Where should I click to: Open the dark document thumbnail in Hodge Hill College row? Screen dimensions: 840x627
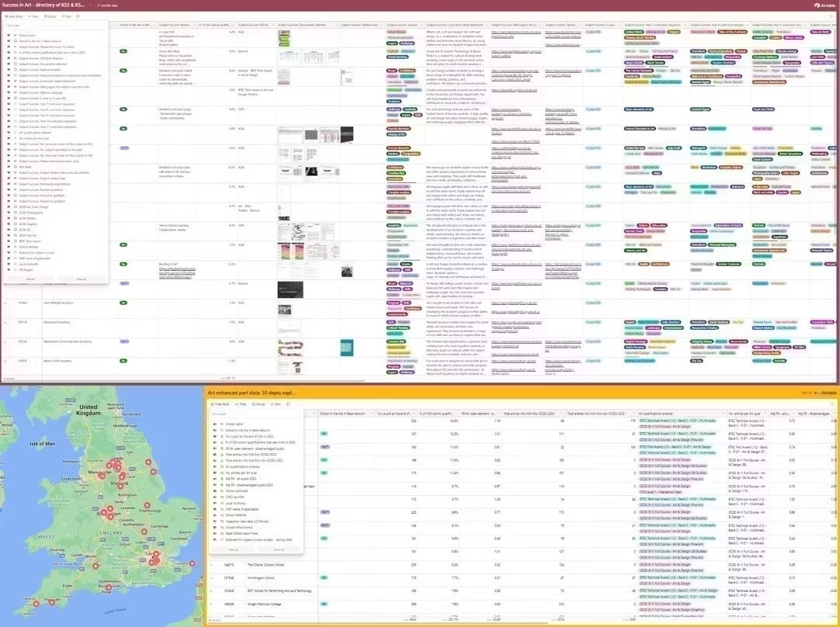290,289
